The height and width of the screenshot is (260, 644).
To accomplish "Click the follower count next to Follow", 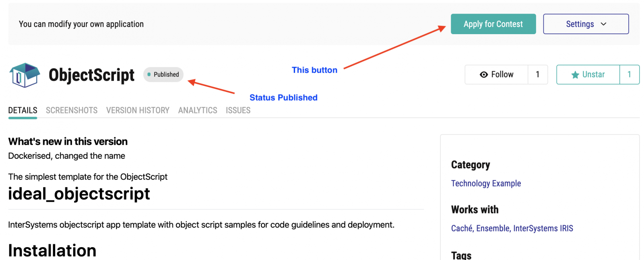I will [538, 75].
